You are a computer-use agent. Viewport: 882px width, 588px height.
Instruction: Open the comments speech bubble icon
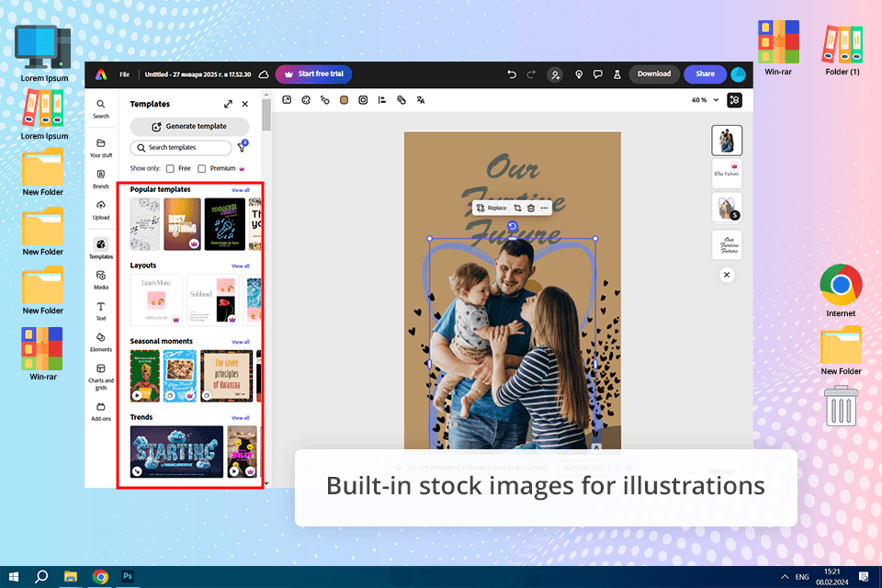[x=598, y=74]
